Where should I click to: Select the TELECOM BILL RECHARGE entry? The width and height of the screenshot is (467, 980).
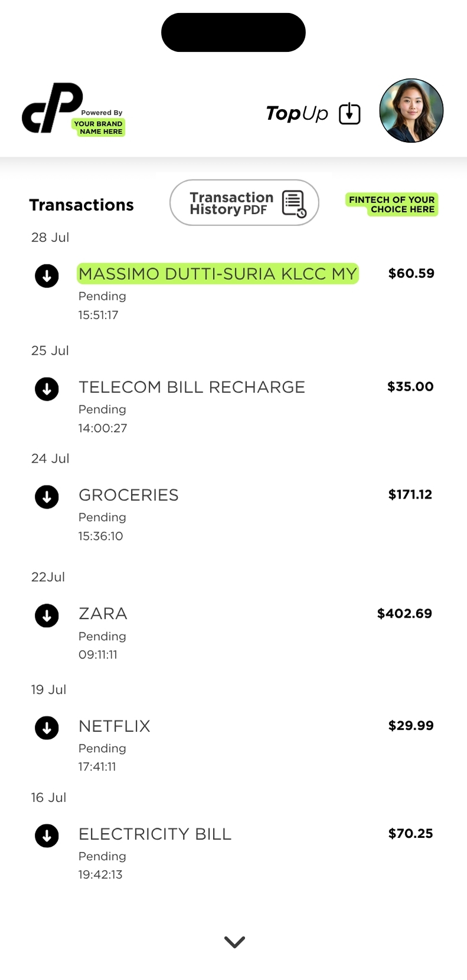click(x=192, y=387)
